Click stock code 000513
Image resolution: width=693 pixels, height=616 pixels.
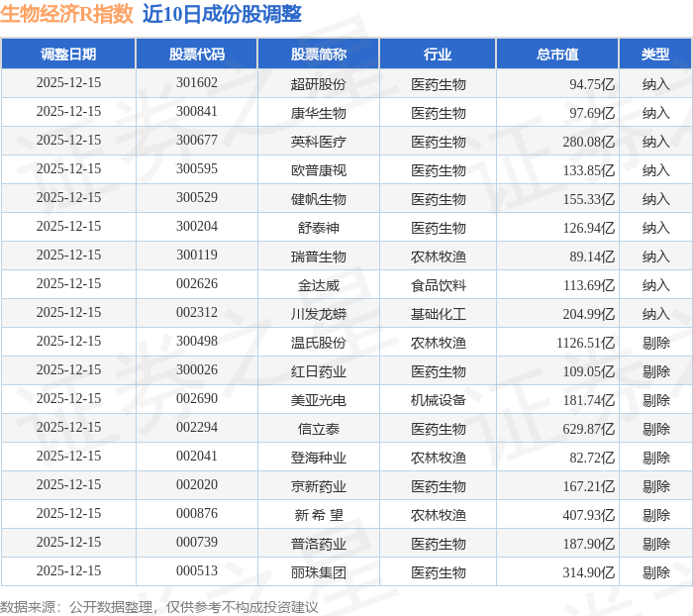(197, 570)
